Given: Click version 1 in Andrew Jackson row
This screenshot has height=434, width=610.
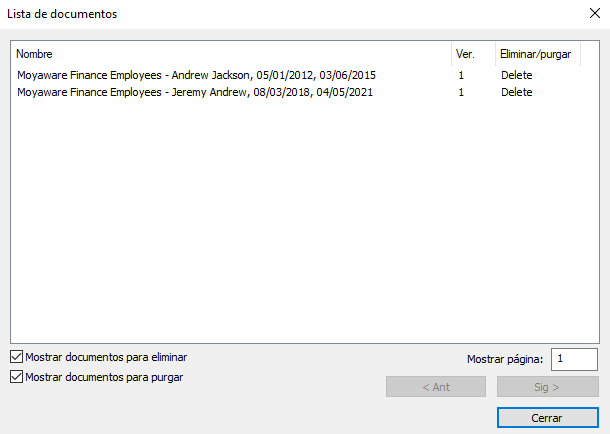Looking at the screenshot, I should [461, 75].
